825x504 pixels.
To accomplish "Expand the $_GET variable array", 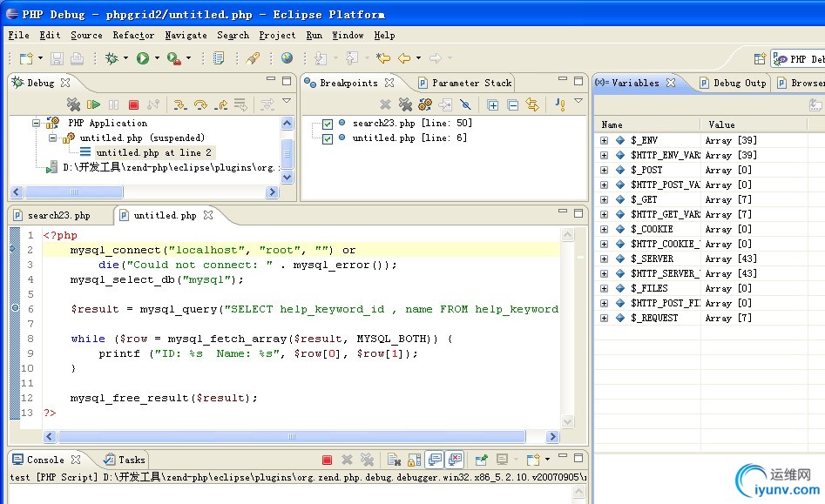I will point(604,199).
